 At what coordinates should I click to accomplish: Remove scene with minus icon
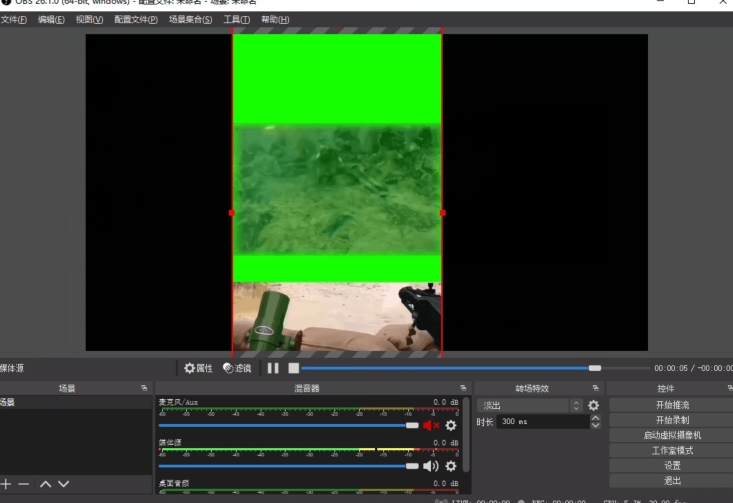[24, 484]
